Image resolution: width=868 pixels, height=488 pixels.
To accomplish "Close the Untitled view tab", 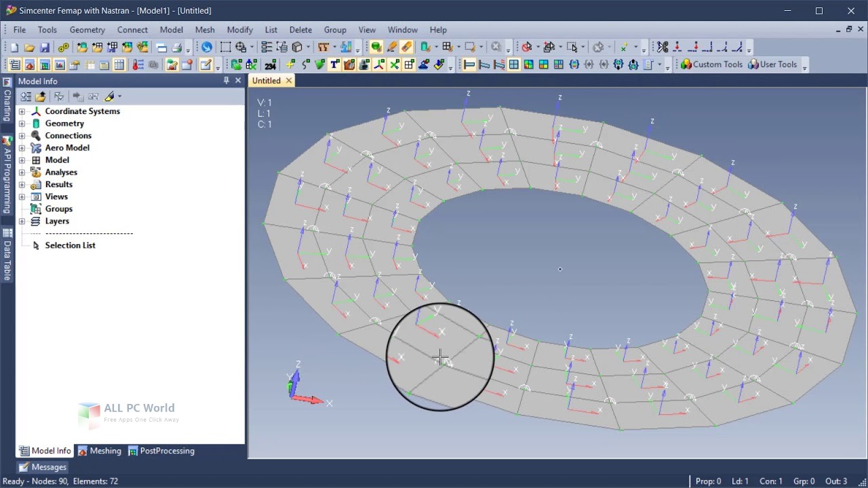I will (288, 81).
